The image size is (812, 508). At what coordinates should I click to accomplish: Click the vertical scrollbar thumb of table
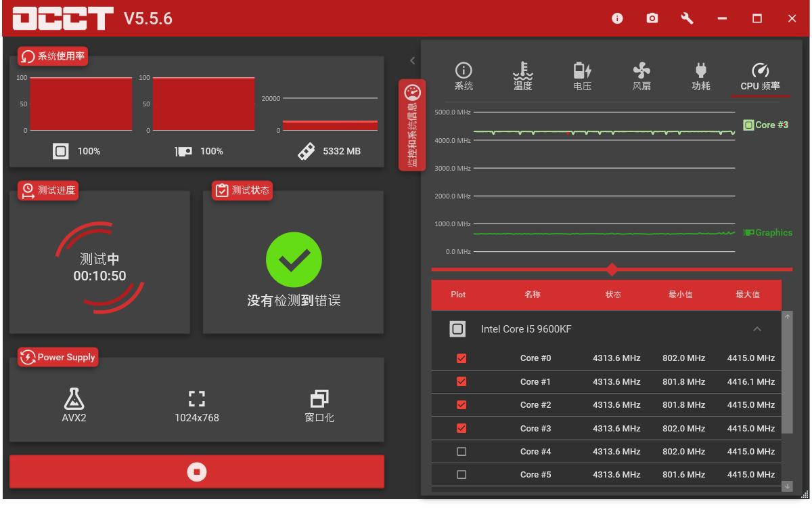[x=787, y=377]
